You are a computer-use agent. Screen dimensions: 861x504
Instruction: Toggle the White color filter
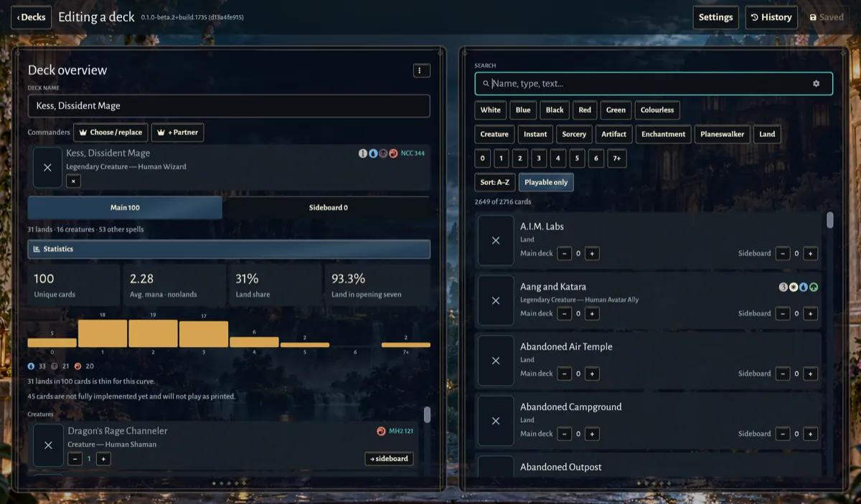click(x=491, y=110)
